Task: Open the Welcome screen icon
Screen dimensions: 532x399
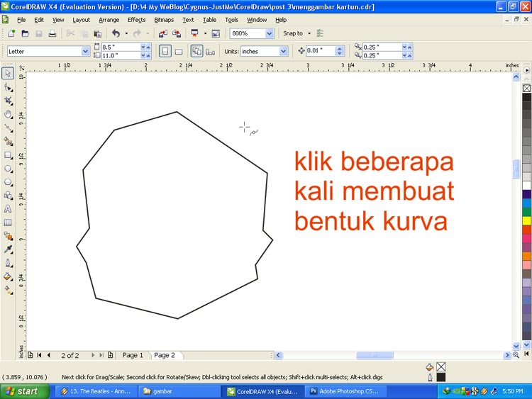Action: (216, 33)
